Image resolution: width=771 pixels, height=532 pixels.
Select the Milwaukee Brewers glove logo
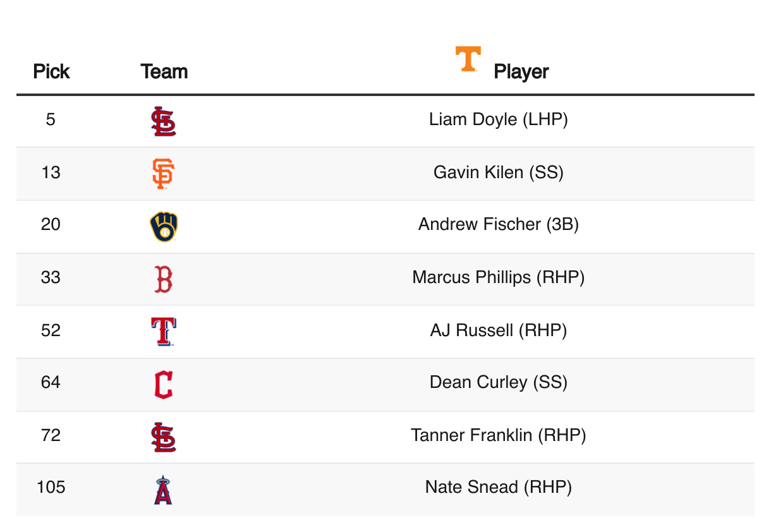[x=164, y=227]
